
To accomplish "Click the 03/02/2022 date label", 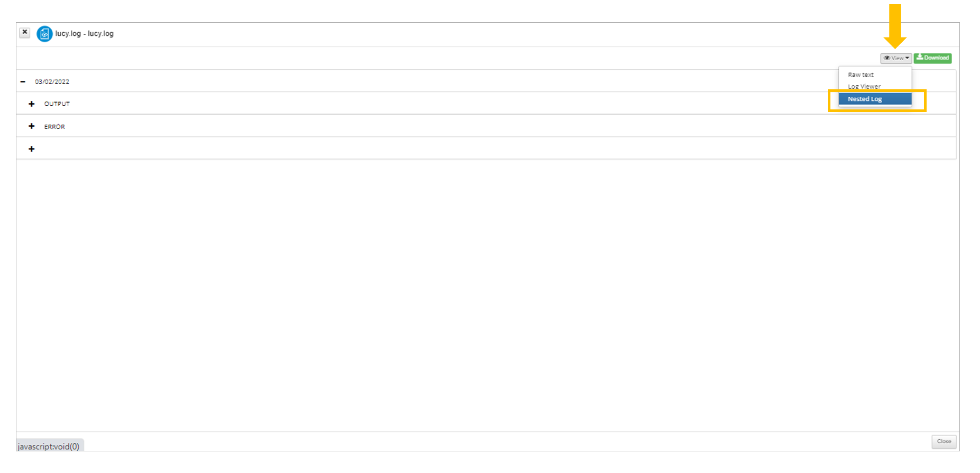I will pyautogui.click(x=52, y=82).
